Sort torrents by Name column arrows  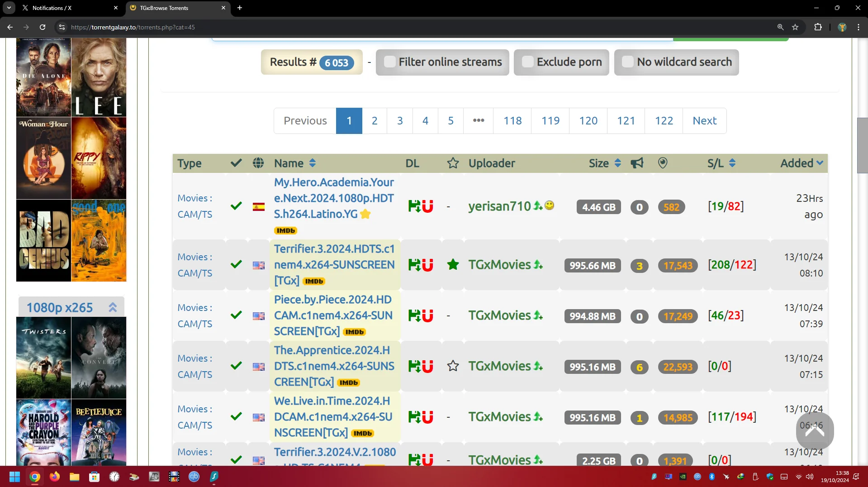pos(312,163)
